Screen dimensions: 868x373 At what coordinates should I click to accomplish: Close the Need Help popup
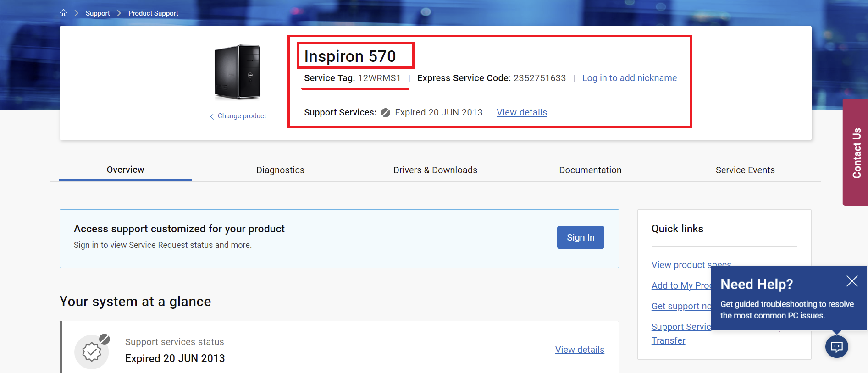click(x=852, y=281)
